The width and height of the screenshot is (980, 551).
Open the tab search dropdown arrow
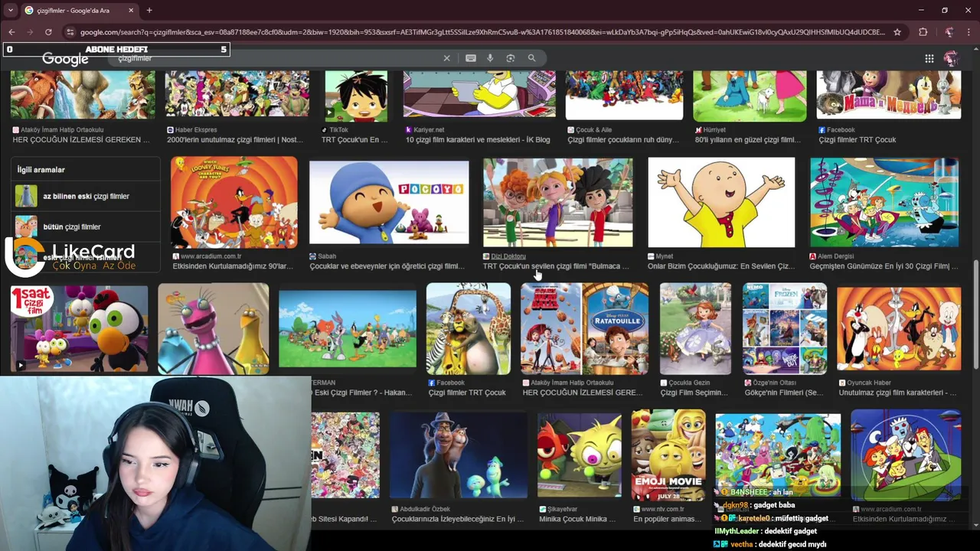[x=10, y=10]
